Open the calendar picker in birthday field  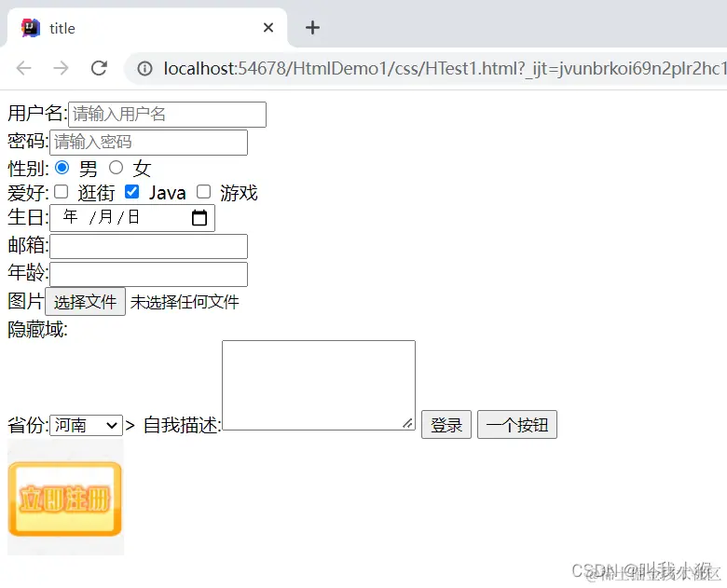(199, 217)
